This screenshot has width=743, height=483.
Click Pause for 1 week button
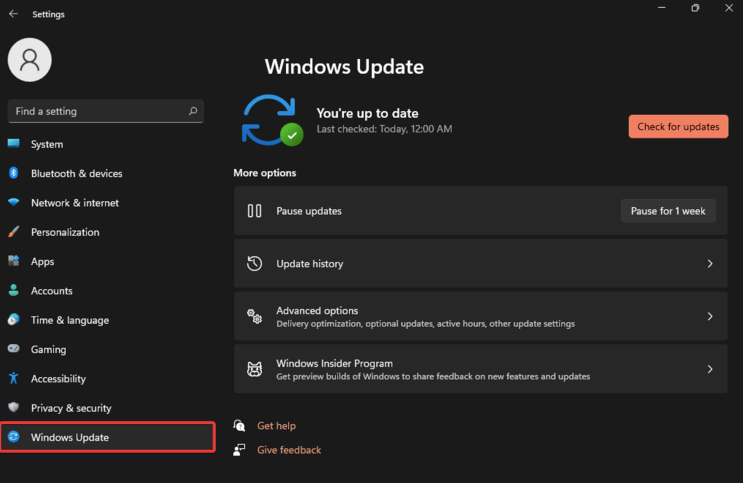point(668,211)
